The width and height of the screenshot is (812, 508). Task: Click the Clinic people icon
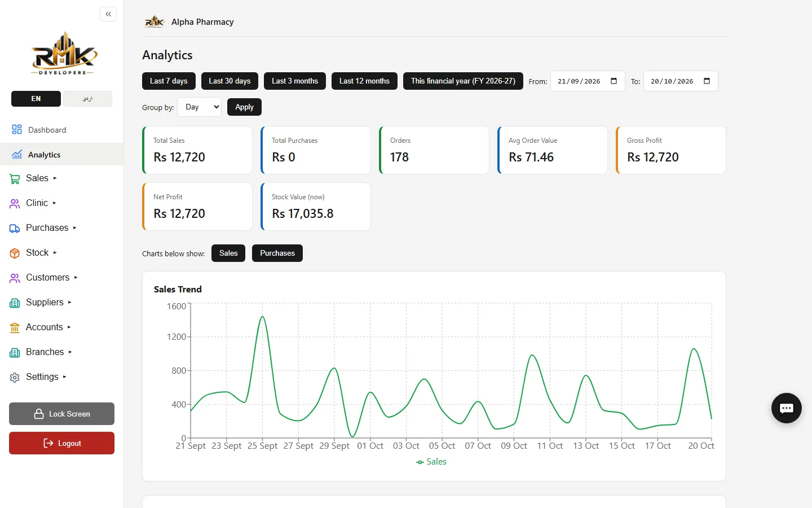(15, 204)
